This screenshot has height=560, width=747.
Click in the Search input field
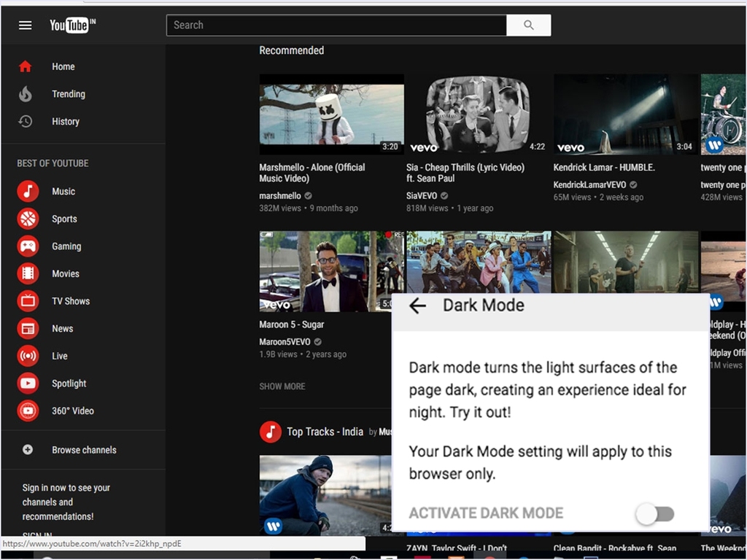click(336, 26)
